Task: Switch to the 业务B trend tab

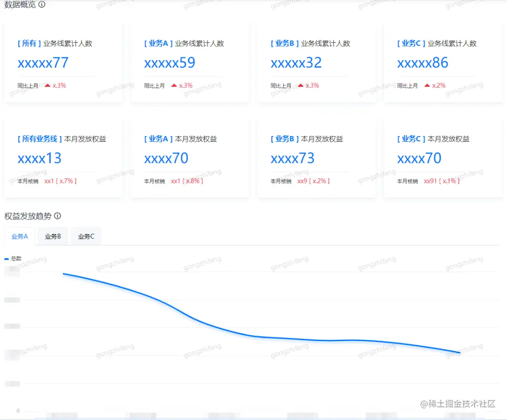Action: [53, 237]
